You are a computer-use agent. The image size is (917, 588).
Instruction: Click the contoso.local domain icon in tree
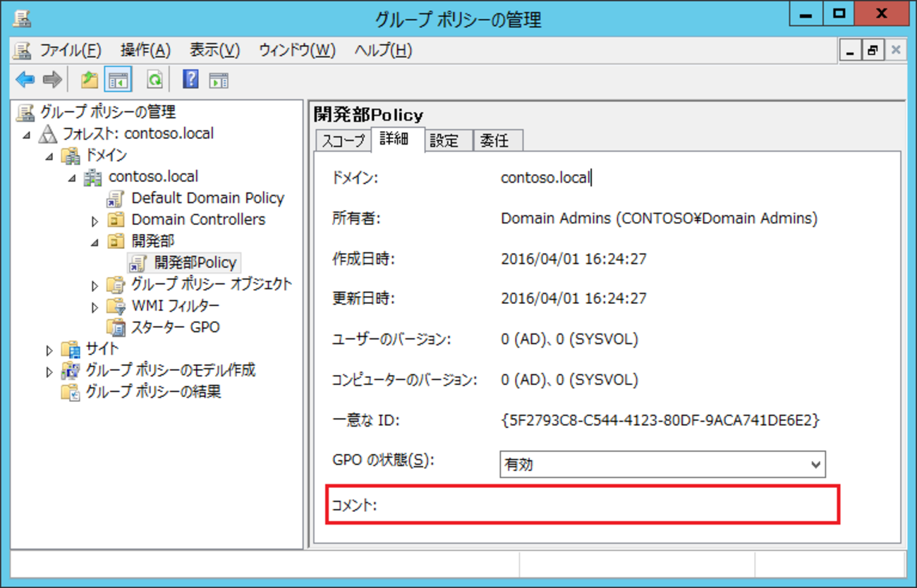(x=94, y=176)
